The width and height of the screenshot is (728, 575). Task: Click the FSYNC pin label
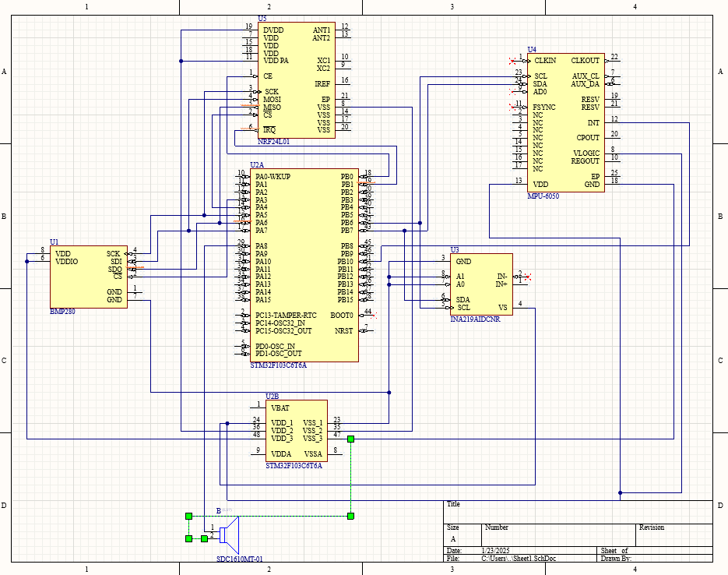[544, 108]
